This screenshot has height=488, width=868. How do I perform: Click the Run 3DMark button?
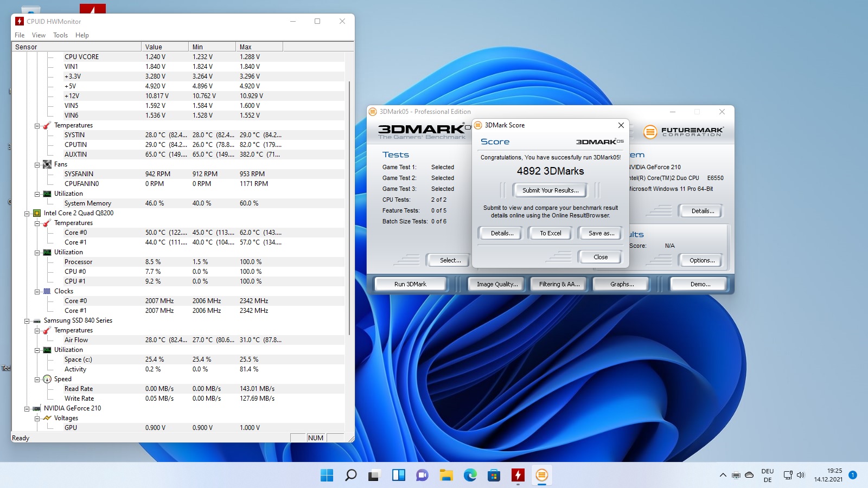point(410,284)
